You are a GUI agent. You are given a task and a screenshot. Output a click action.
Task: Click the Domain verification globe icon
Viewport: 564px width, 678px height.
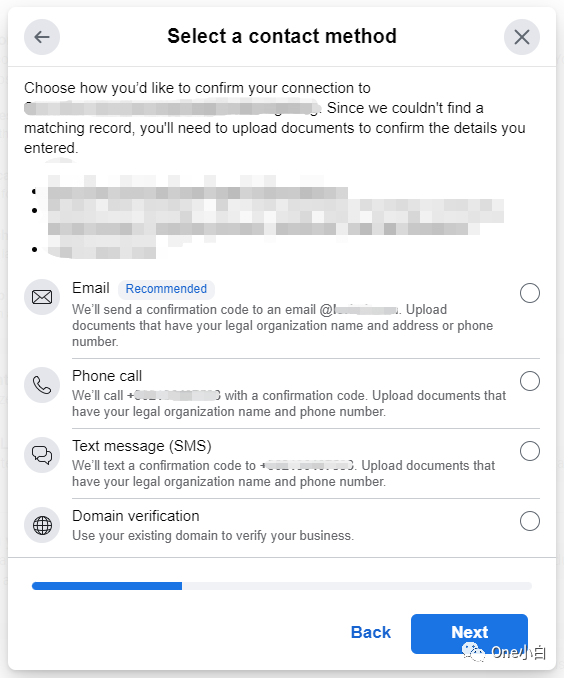pyautogui.click(x=42, y=525)
